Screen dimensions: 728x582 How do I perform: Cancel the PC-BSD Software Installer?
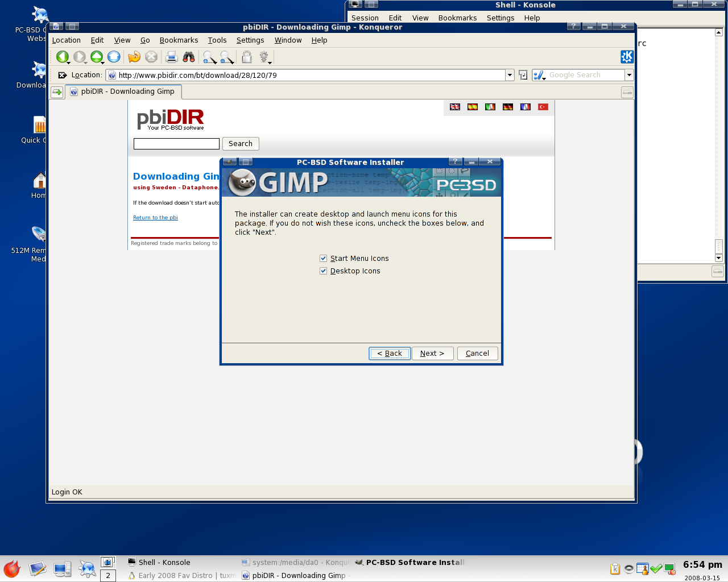coord(477,354)
